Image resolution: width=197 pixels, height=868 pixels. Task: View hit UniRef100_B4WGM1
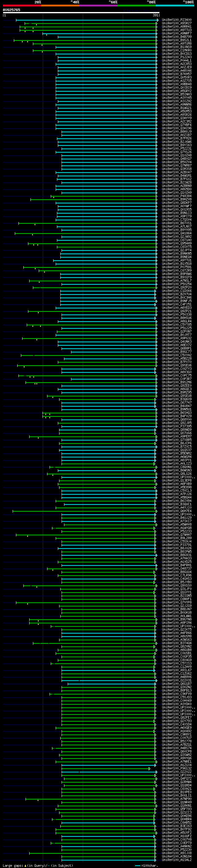pos(176,176)
